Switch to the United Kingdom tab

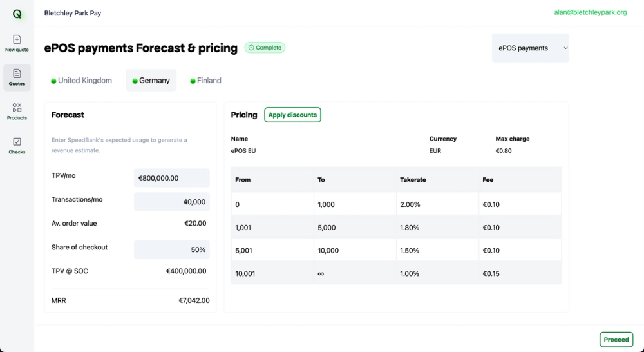[x=82, y=81]
